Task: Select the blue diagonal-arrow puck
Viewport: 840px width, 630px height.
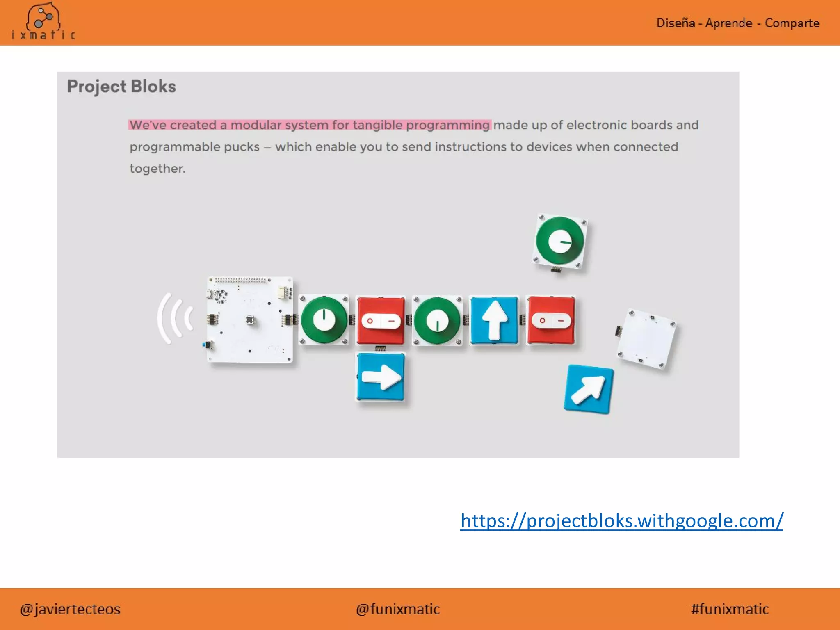Action: tap(589, 389)
